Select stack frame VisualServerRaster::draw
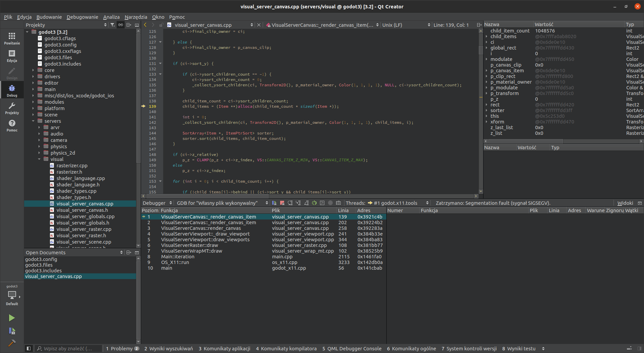 (264, 245)
